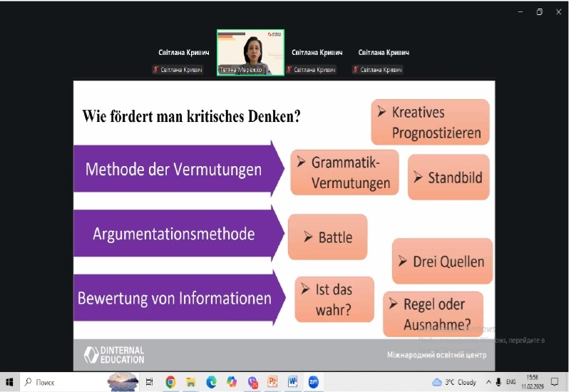
Task: Switch to Microsoft Word in taskbar
Action: [292, 382]
